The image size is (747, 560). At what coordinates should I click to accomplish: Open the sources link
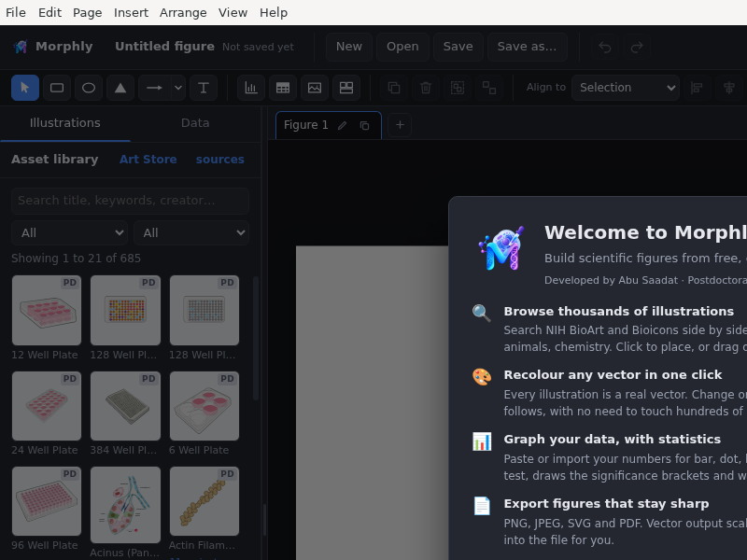(220, 160)
